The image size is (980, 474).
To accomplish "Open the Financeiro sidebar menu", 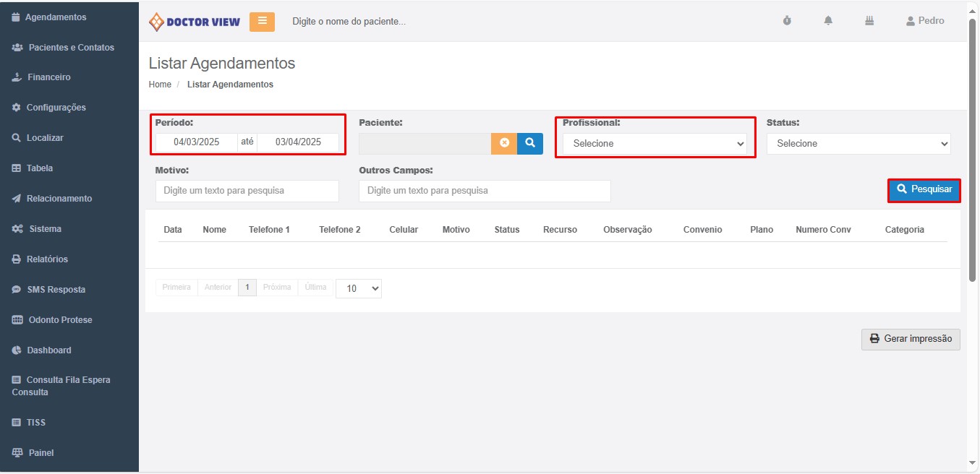I will point(48,77).
